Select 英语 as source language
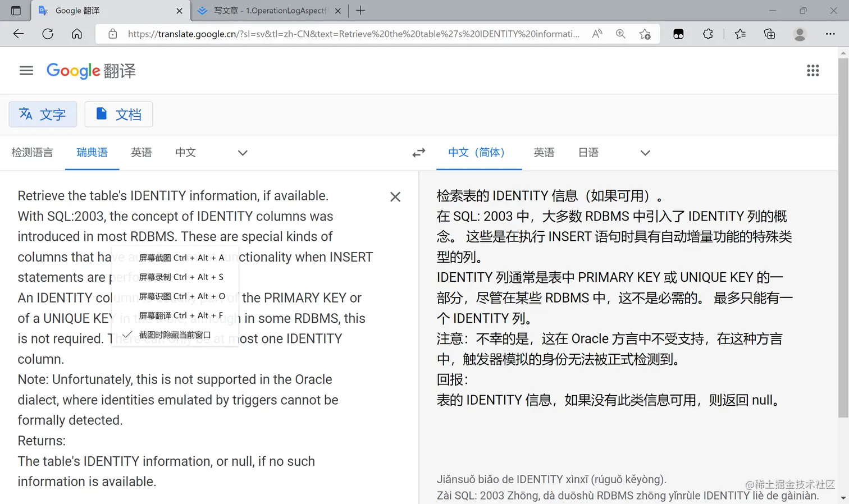The width and height of the screenshot is (849, 504). [x=141, y=153]
